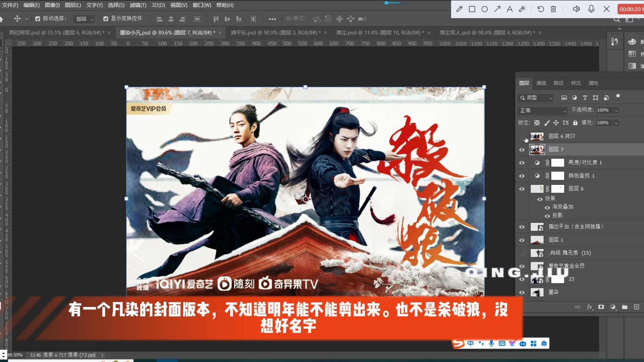Screen dimensions: 644x362
Task: Open the 滤镜 menu
Action: pyautogui.click(x=137, y=5)
